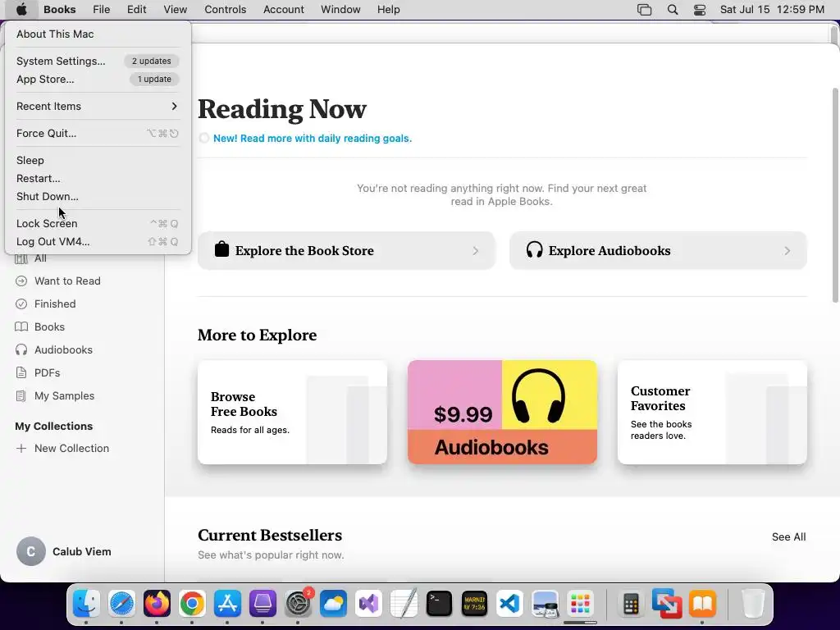This screenshot has width=840, height=630.
Task: Click chevron on Explore Audiobooks
Action: pos(787,251)
